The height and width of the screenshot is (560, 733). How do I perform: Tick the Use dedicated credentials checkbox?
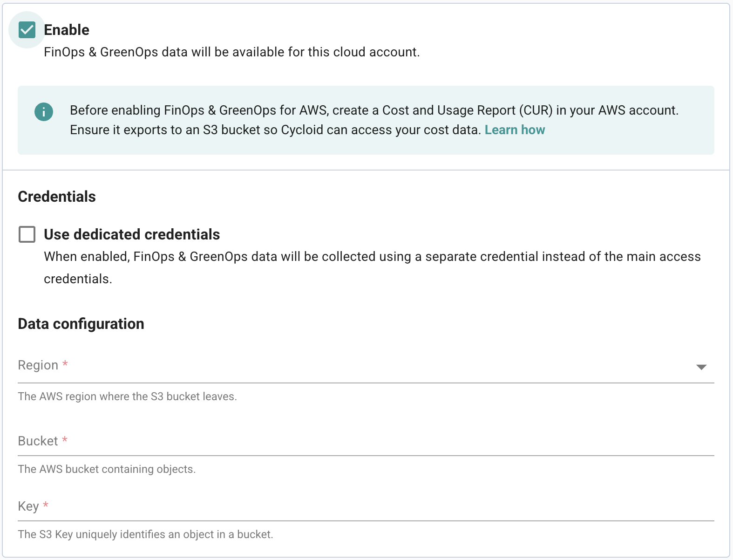[27, 234]
